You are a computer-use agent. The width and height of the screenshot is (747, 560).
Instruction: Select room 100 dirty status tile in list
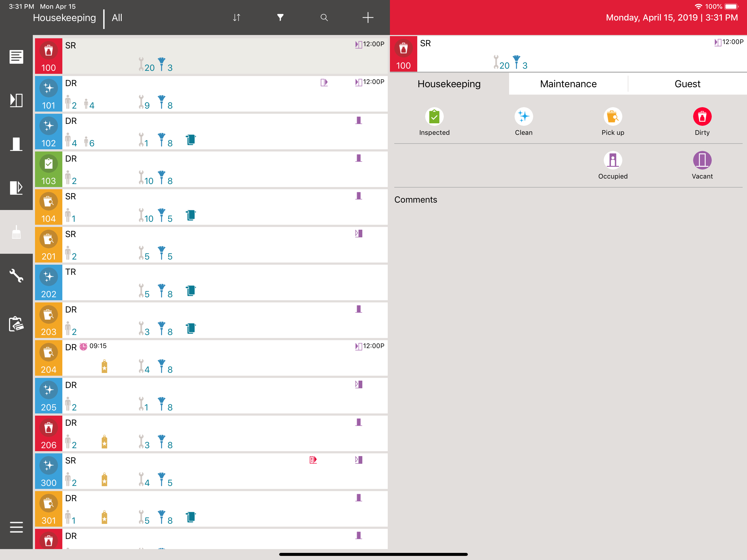(x=49, y=56)
